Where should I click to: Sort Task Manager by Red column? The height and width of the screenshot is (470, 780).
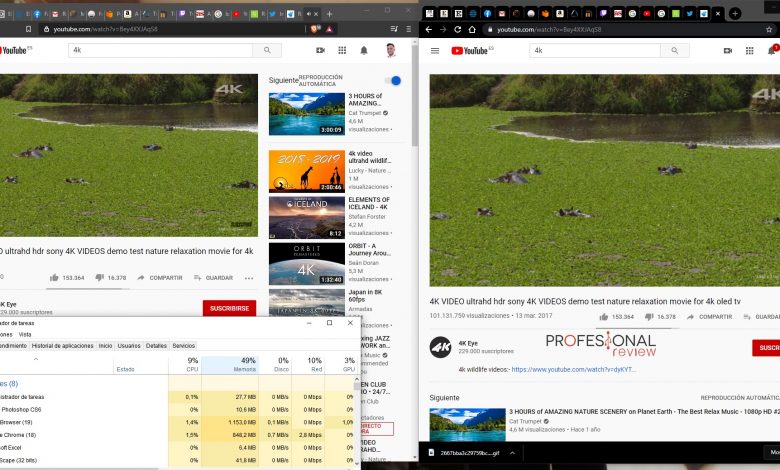(308, 365)
